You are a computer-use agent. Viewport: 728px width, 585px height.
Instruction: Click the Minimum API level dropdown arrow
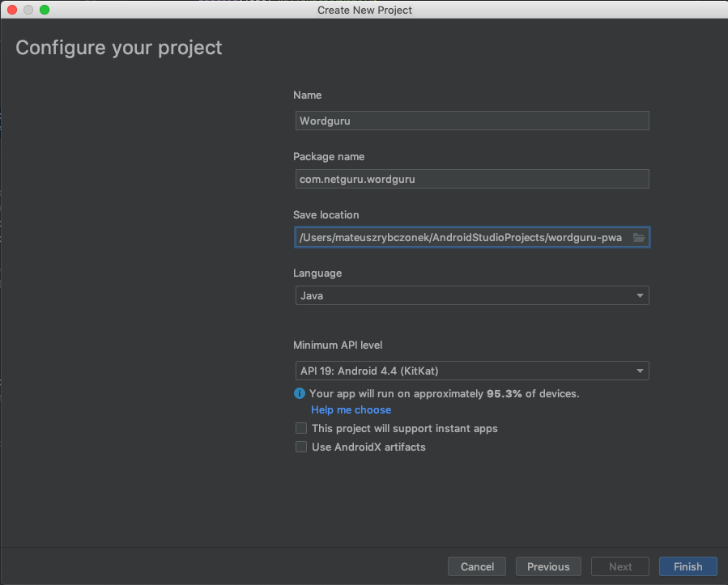pyautogui.click(x=641, y=371)
